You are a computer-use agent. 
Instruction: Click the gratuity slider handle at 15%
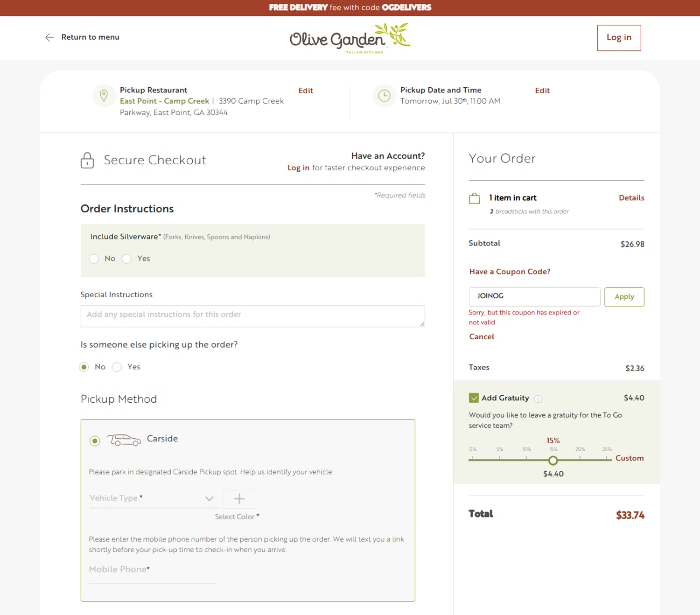[x=553, y=461]
